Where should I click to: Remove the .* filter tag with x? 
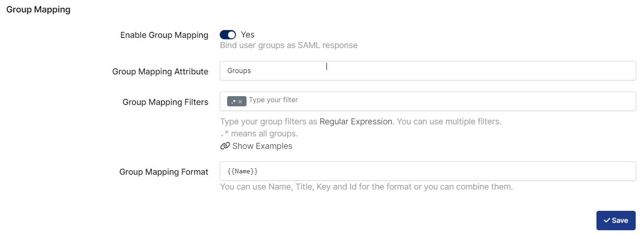pos(240,102)
